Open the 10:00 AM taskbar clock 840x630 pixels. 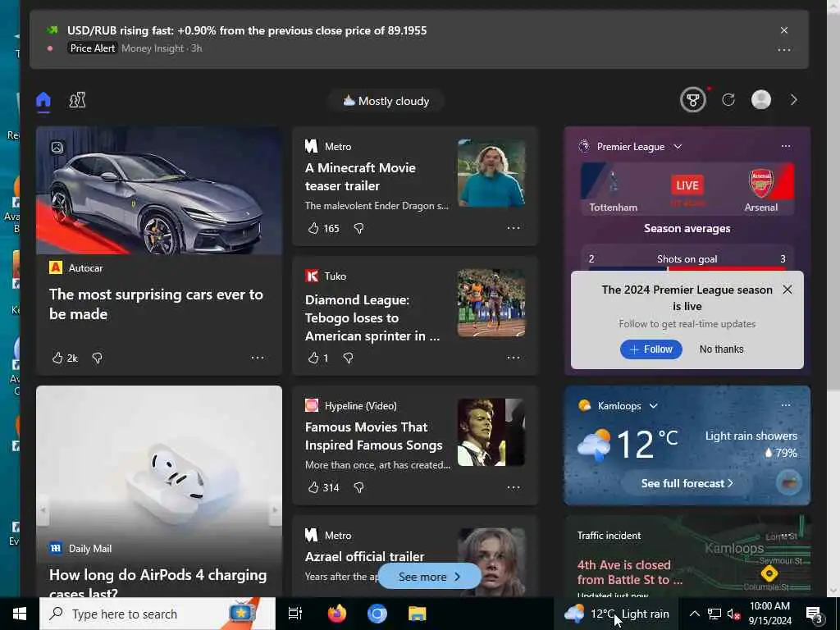[769, 614]
